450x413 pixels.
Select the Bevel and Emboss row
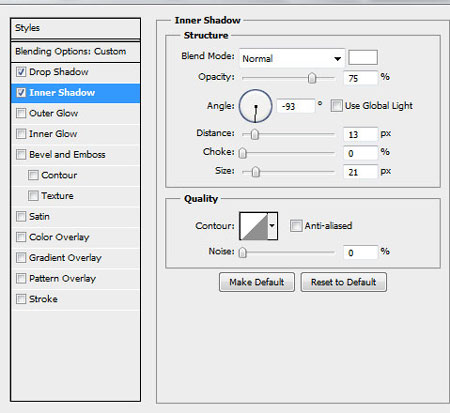click(75, 154)
